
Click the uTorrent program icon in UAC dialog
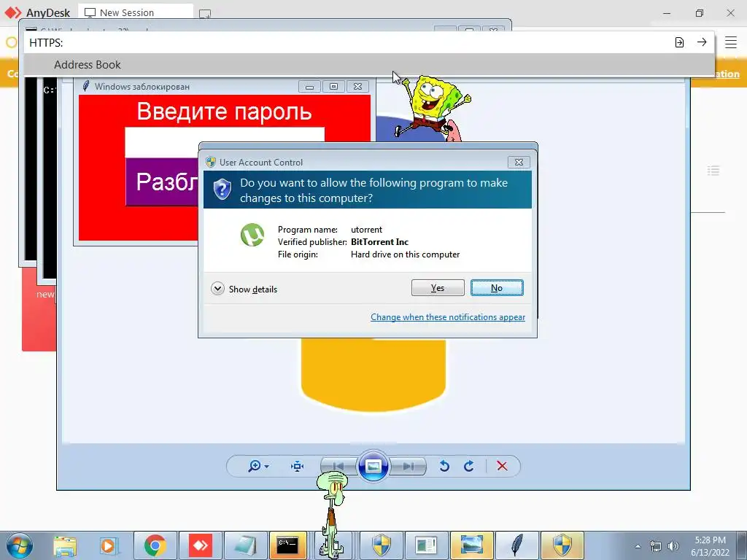[252, 235]
